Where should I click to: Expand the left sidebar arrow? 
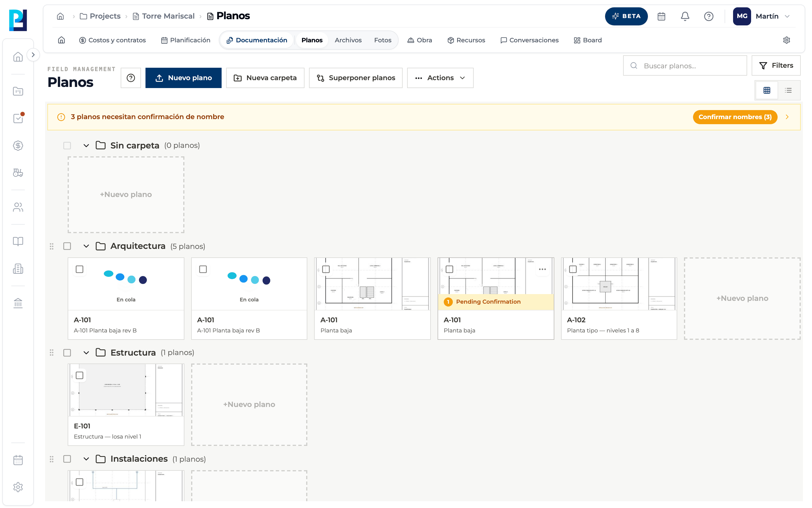(x=33, y=55)
